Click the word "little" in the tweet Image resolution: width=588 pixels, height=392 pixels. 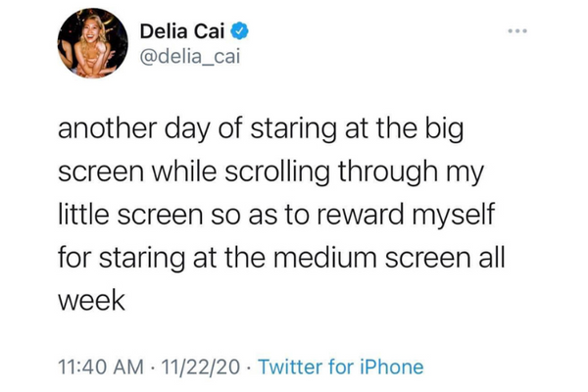click(x=81, y=217)
